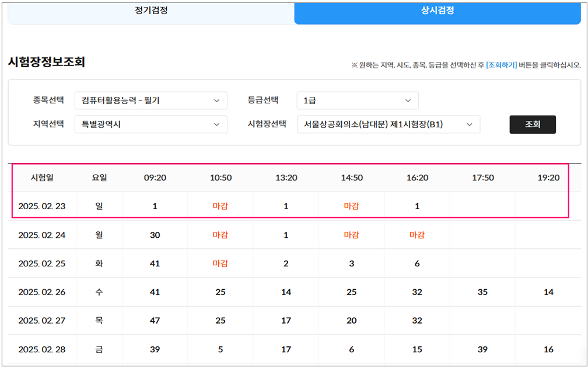Select the 2025. 02. 28 date cell
588x368 pixels.
click(x=42, y=349)
